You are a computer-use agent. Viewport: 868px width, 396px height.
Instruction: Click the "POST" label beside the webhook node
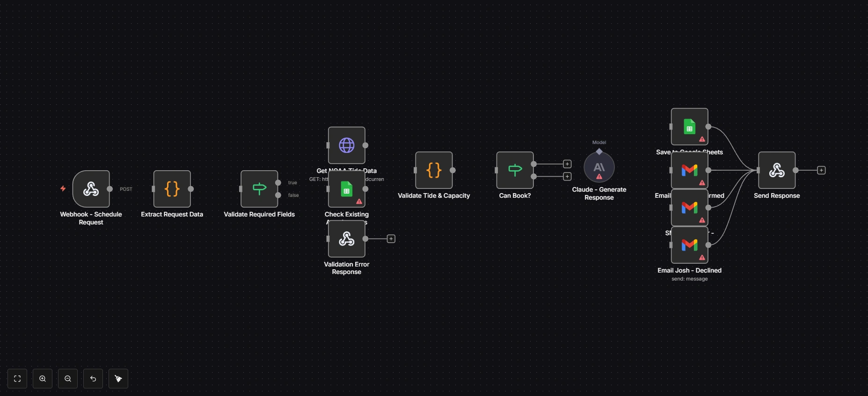[x=126, y=189]
